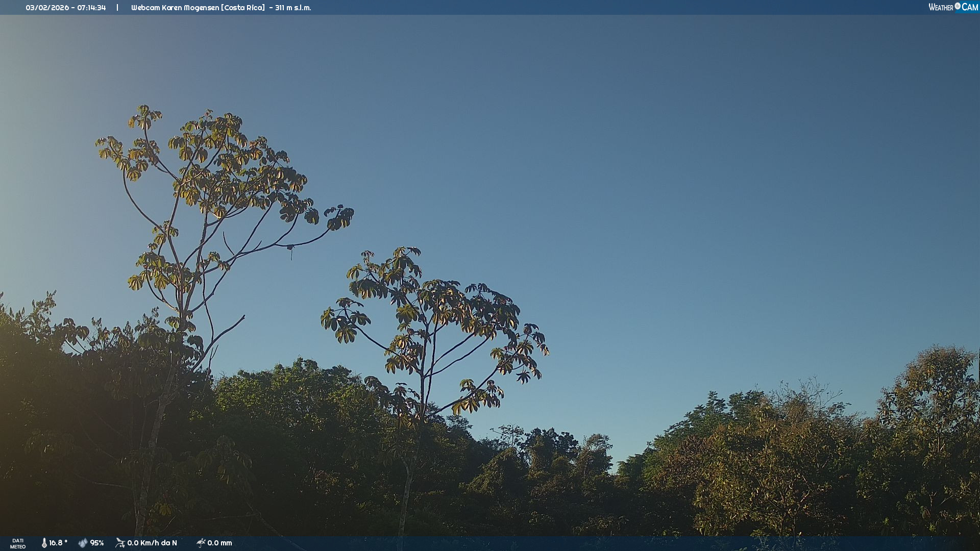Click the humidity water drops icon
980x551 pixels.
point(83,543)
